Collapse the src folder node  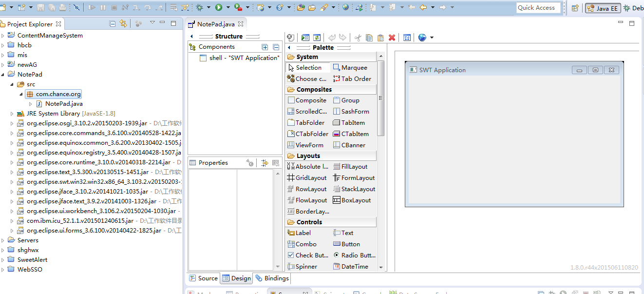tap(12, 84)
